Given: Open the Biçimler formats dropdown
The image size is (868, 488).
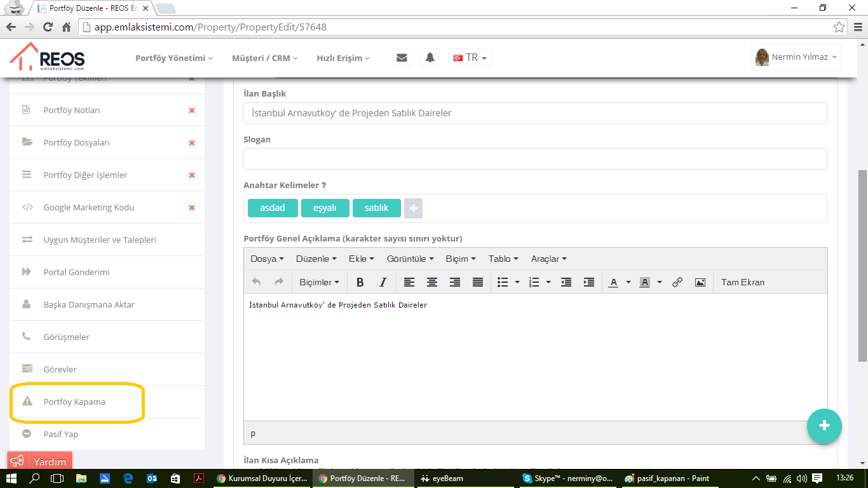Looking at the screenshot, I should point(319,282).
